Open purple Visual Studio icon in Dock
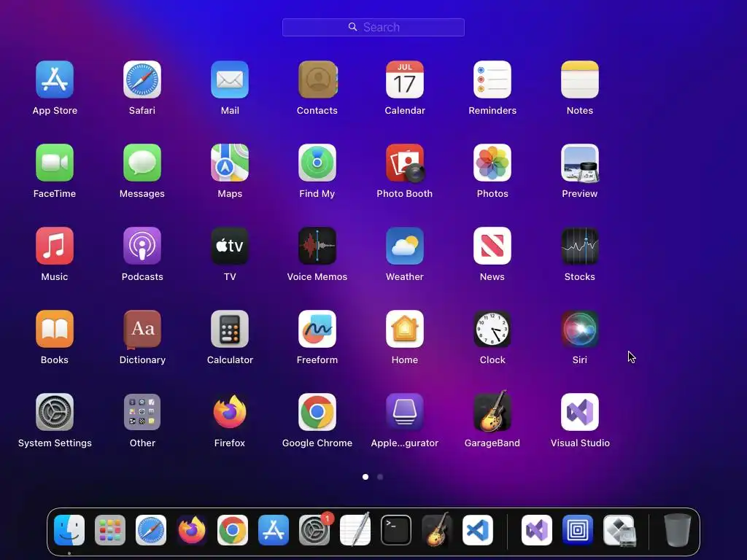 (537, 530)
